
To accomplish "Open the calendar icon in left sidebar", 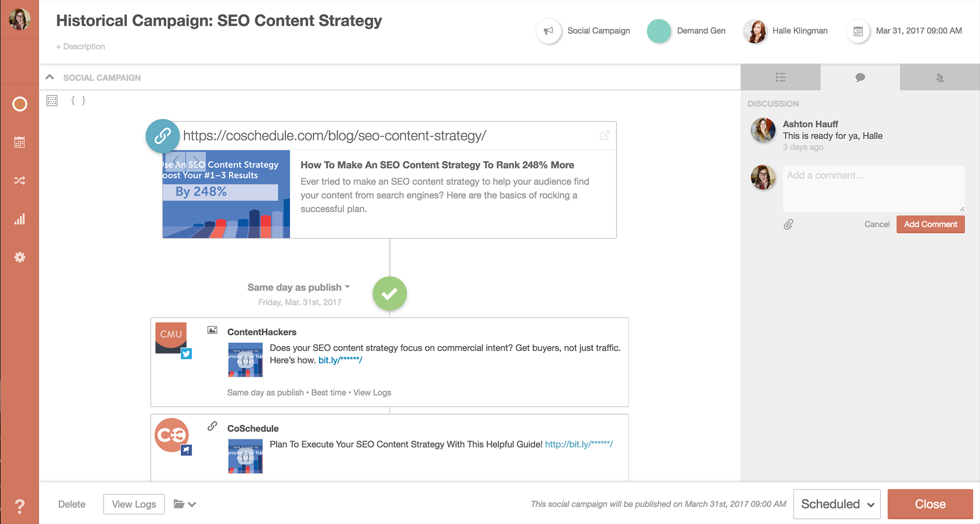I will pos(20,143).
